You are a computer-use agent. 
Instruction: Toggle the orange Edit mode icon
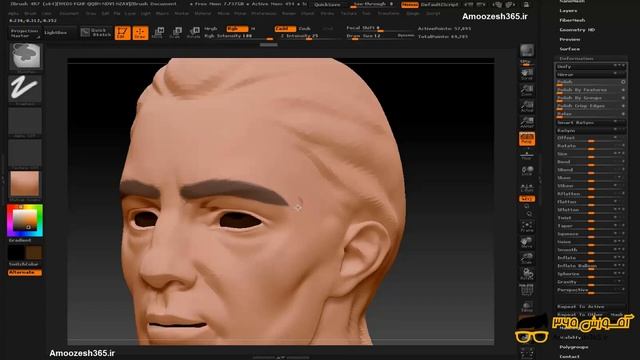pyautogui.click(x=122, y=33)
